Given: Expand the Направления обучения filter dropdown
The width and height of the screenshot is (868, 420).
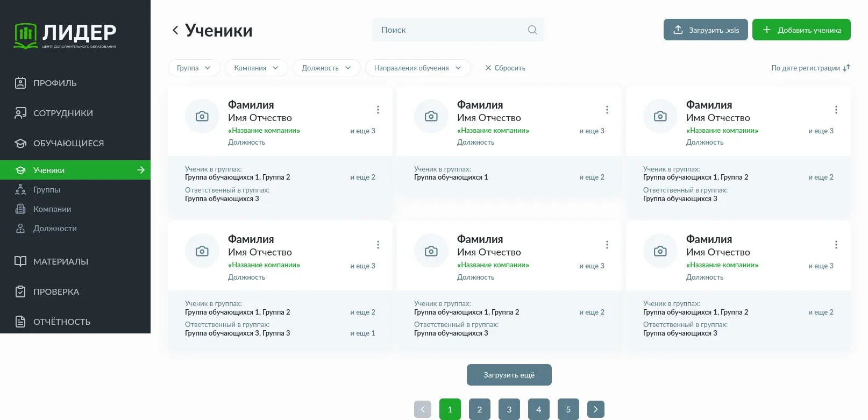Looking at the screenshot, I should click(418, 68).
